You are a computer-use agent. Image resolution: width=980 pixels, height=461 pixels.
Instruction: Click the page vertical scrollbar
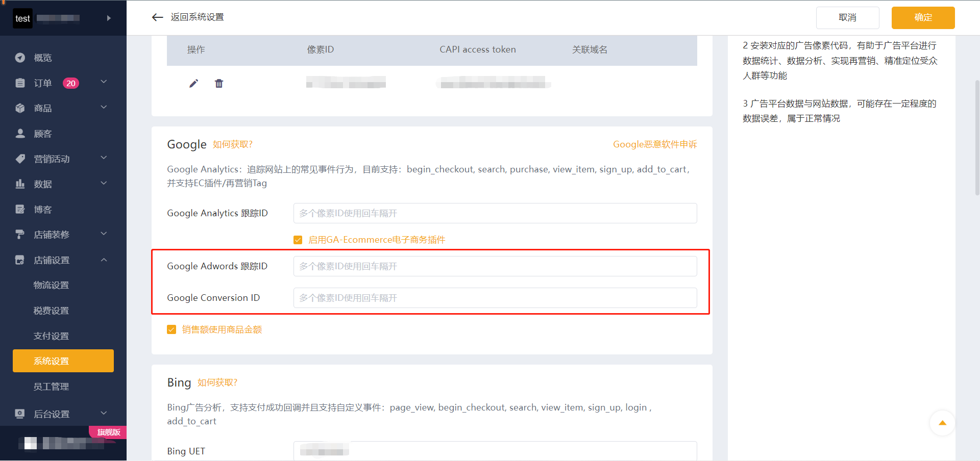point(977,138)
